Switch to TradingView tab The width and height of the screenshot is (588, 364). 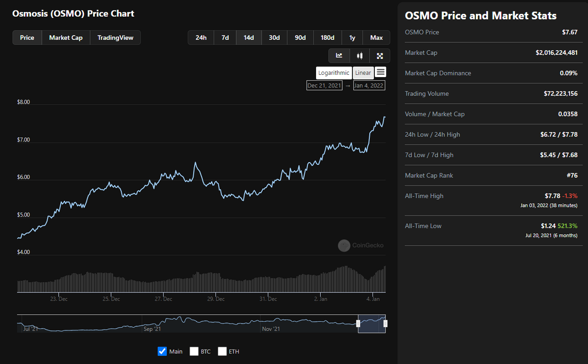click(115, 38)
